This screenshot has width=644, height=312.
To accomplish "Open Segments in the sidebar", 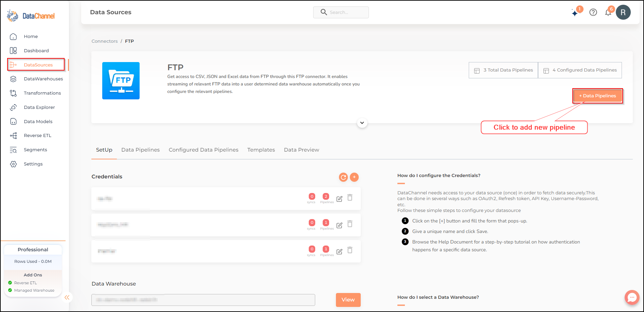I will point(35,150).
